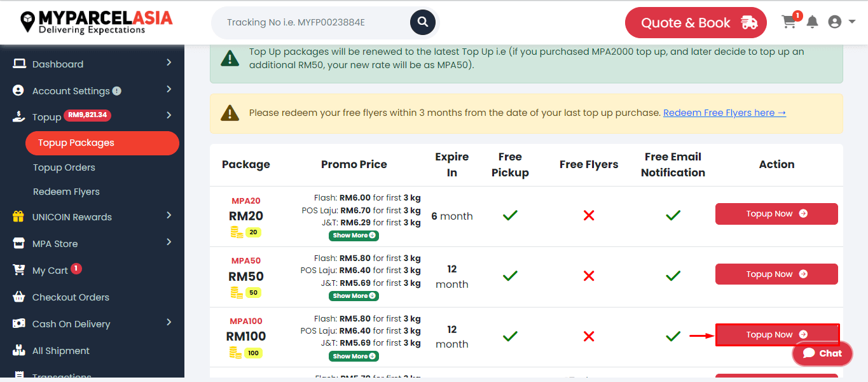
Task: Click the delivery truck icon in Quote & Book
Action: pos(749,23)
